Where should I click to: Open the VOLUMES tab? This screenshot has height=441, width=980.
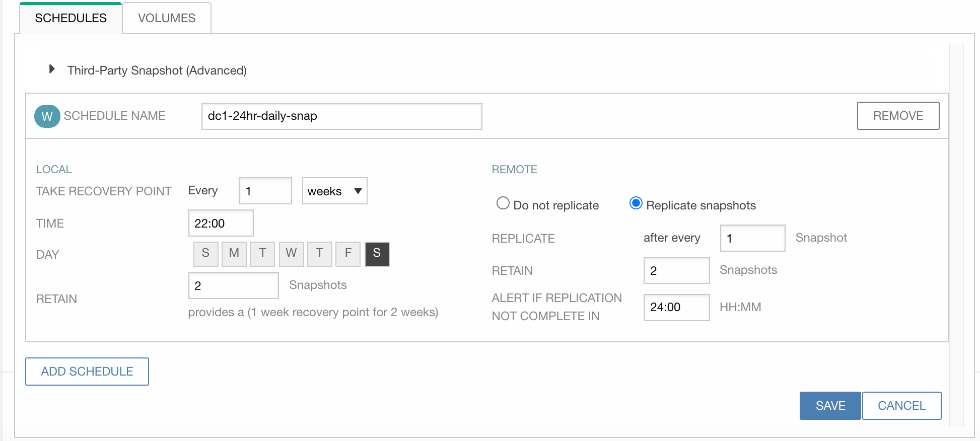coord(167,18)
